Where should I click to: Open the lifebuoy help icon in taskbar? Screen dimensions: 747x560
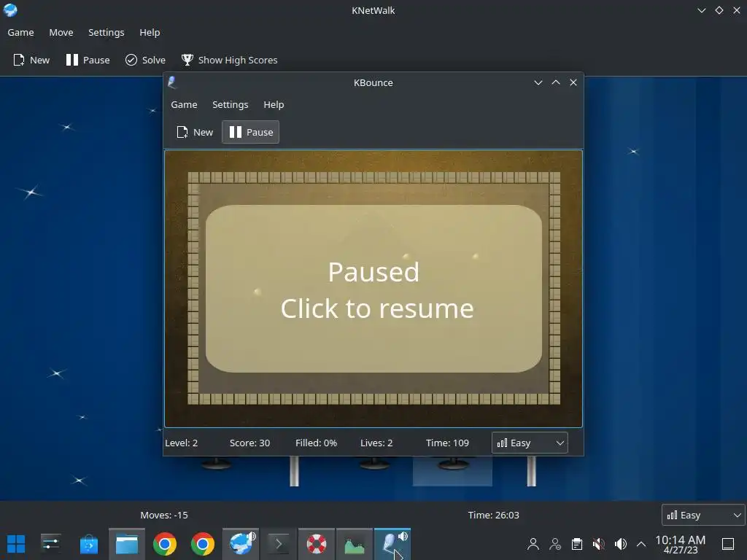[317, 544]
